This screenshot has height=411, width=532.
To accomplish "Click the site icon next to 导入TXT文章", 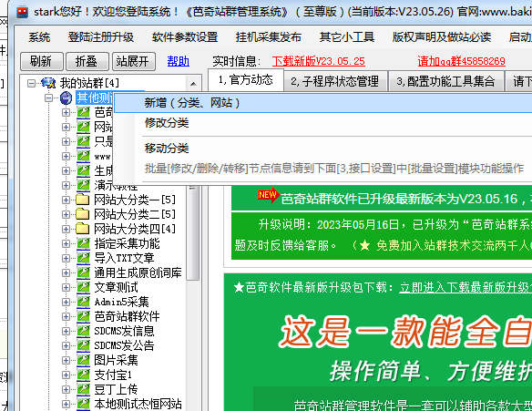I will pos(83,258).
